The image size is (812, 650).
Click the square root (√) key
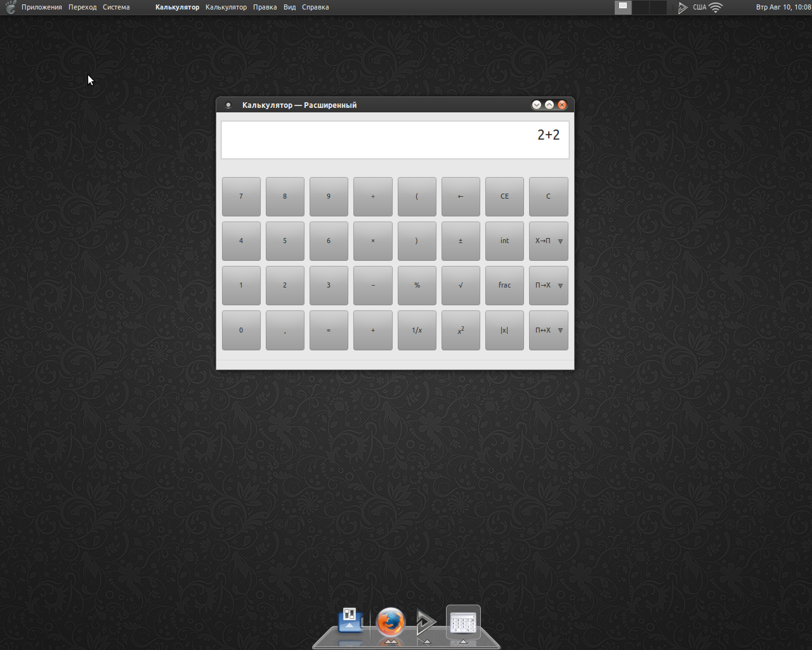pos(461,286)
